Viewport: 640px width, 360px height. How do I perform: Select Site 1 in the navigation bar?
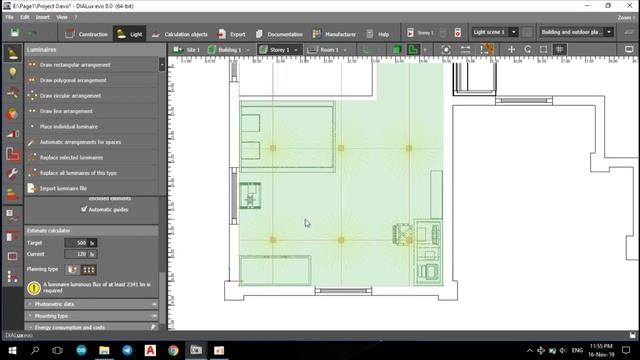click(x=187, y=50)
